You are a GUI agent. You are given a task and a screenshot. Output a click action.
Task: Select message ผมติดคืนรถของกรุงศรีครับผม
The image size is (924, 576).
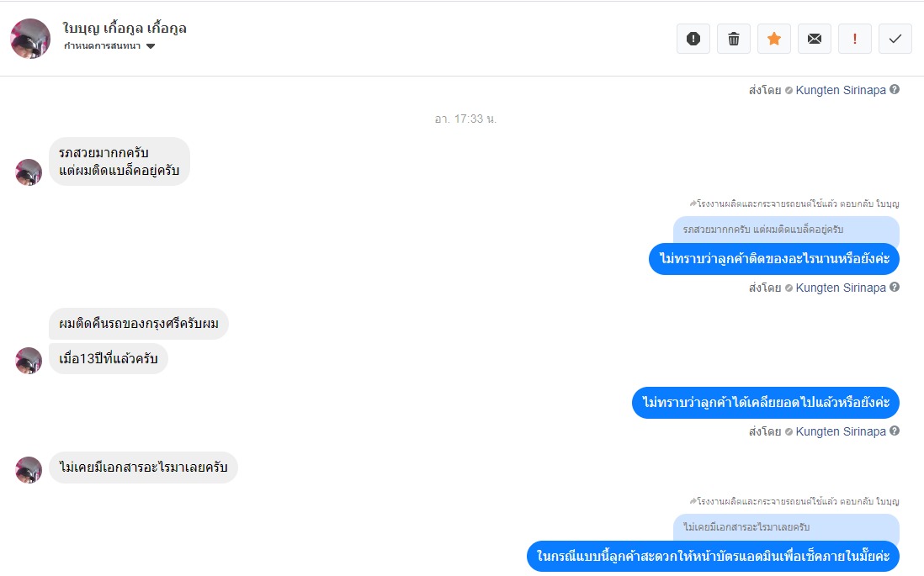coord(139,324)
